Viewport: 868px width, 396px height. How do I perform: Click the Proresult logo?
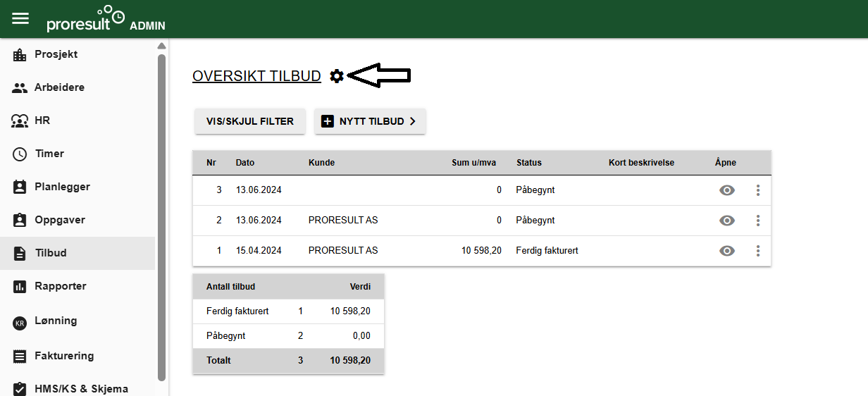click(86, 19)
